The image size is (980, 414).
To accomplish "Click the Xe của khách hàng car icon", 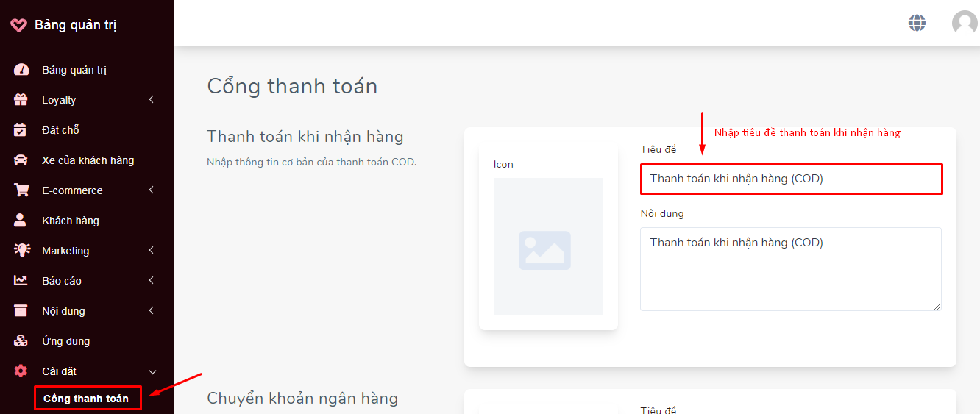I will (x=21, y=160).
